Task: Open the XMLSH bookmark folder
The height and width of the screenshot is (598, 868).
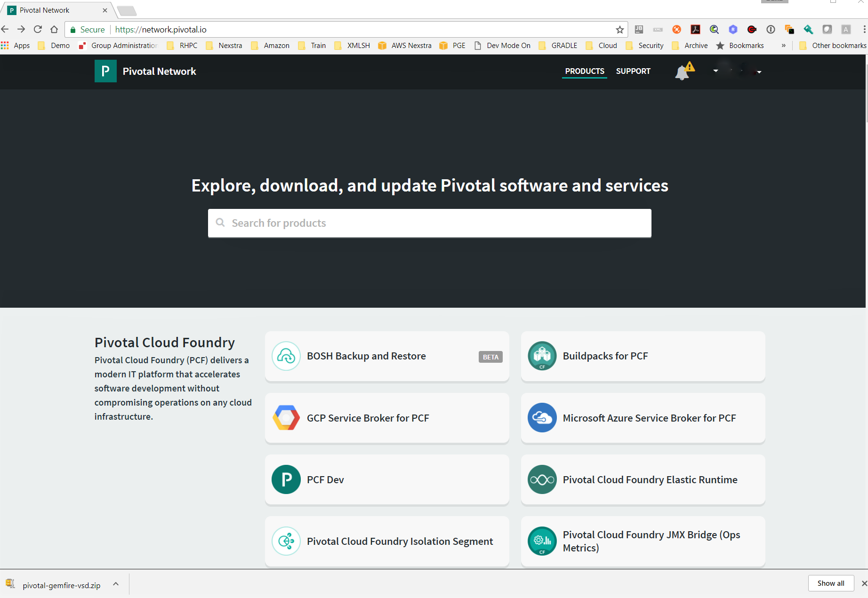Action: coord(352,46)
